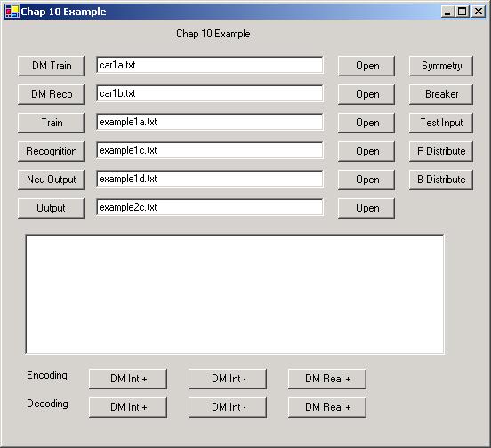
Task: Click the Breaker button
Action: 441,94
